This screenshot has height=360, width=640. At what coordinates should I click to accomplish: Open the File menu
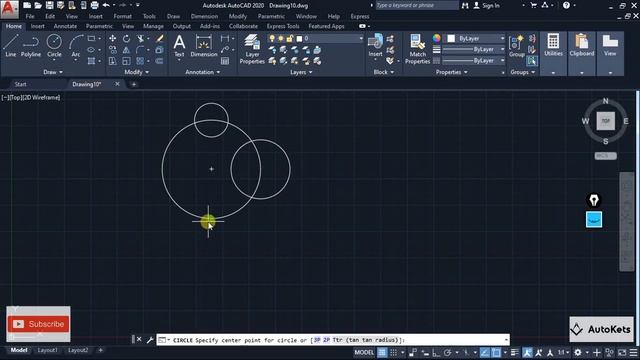pyautogui.click(x=30, y=16)
